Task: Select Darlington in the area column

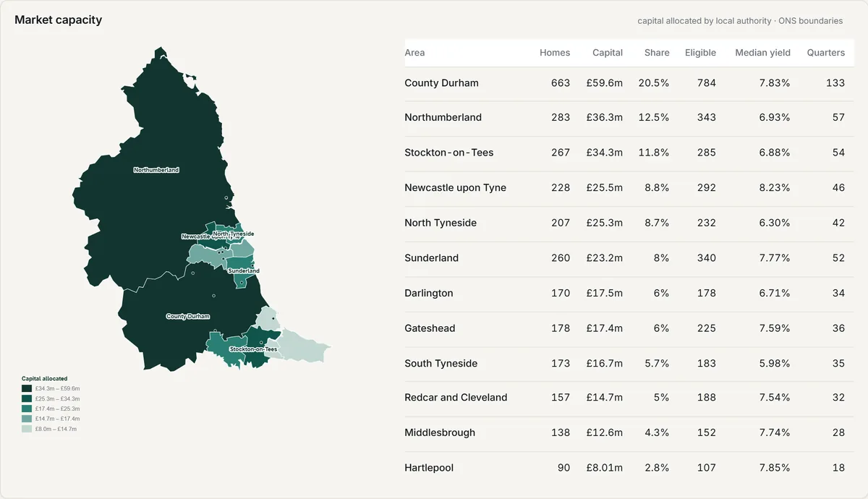Action: (429, 293)
